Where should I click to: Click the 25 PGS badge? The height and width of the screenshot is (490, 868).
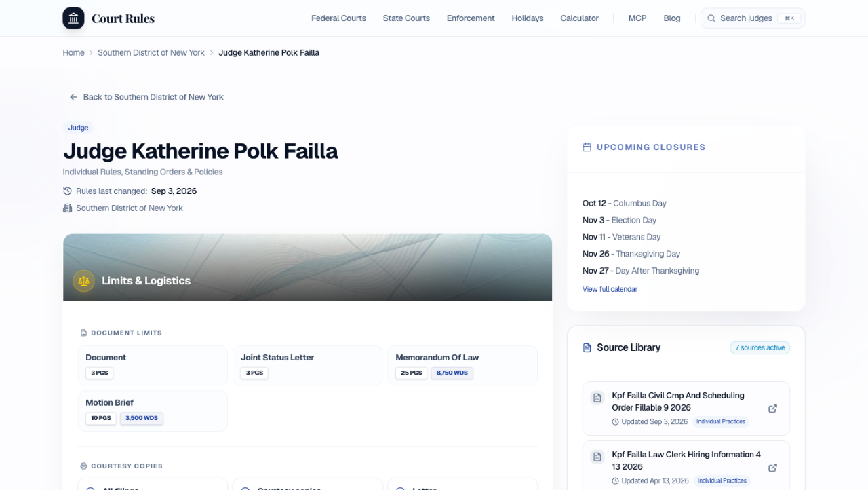pos(411,373)
